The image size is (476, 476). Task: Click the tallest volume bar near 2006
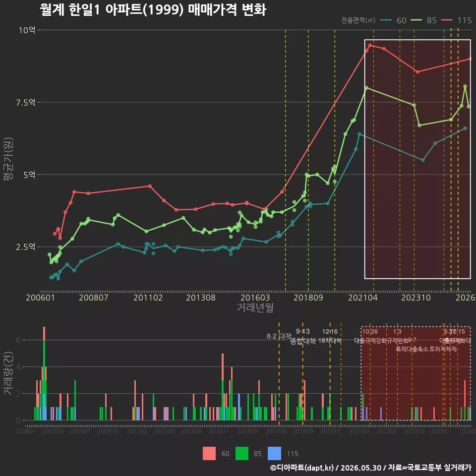pos(44,373)
